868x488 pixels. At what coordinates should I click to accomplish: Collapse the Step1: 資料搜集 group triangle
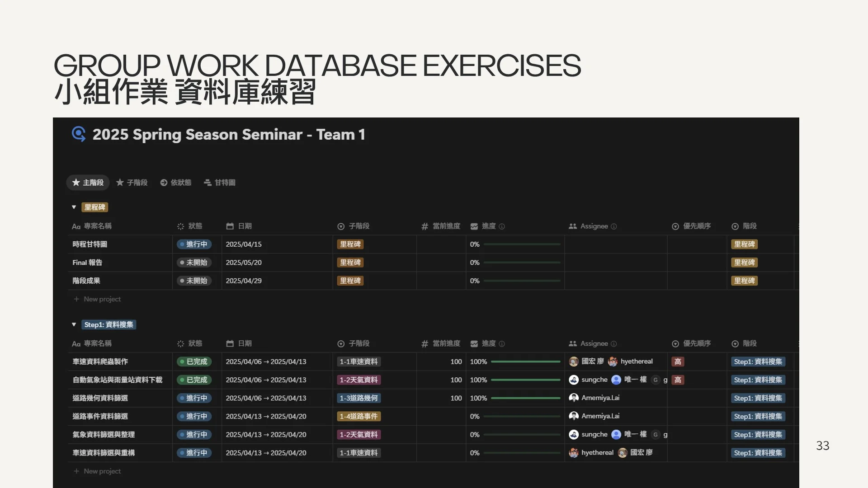74,324
